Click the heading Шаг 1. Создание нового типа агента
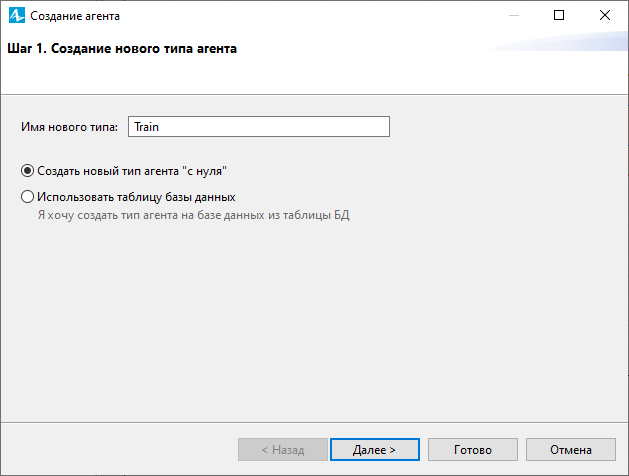 coord(122,49)
